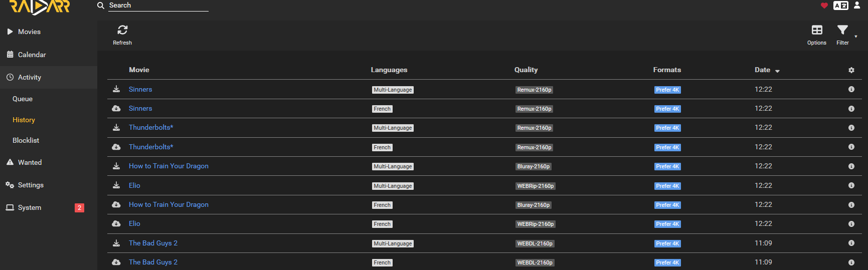Click grabbed cloud icon for Thunderbolts* French
Image resolution: width=868 pixels, height=270 pixels.
point(116,147)
